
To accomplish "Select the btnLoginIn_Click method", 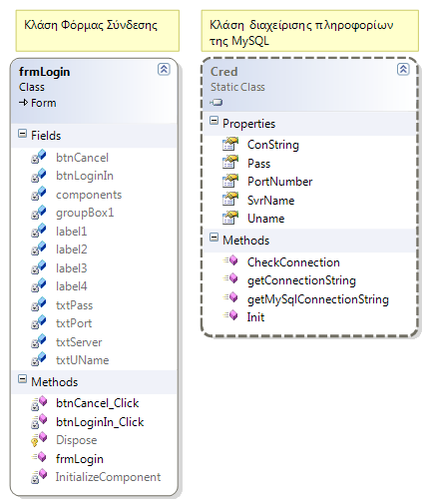I will [100, 422].
